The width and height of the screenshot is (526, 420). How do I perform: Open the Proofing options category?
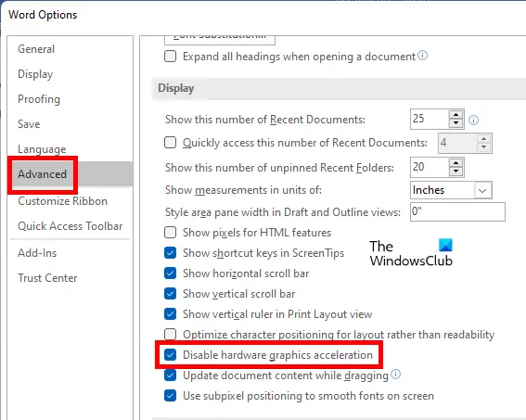click(x=39, y=99)
